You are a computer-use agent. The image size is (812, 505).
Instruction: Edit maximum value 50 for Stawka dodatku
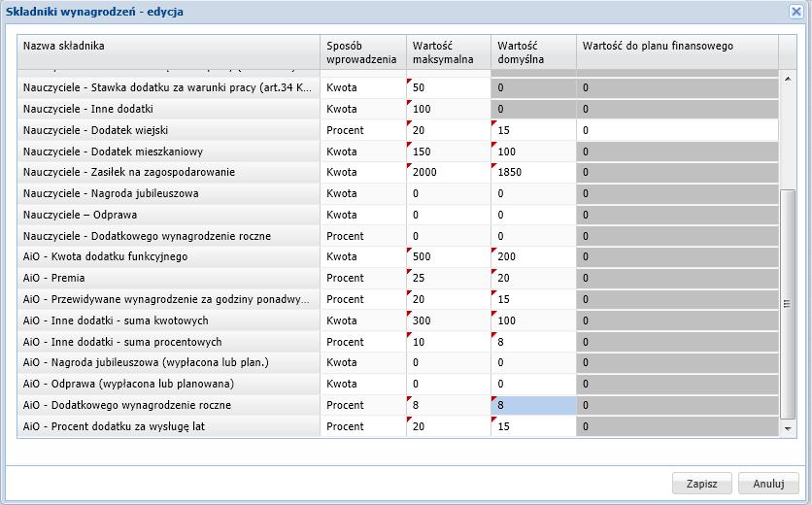point(449,87)
